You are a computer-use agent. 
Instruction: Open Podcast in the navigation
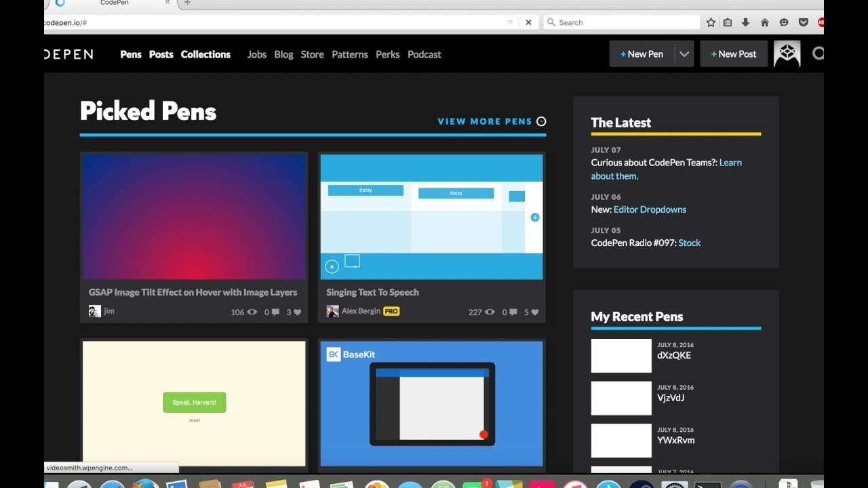tap(425, 54)
